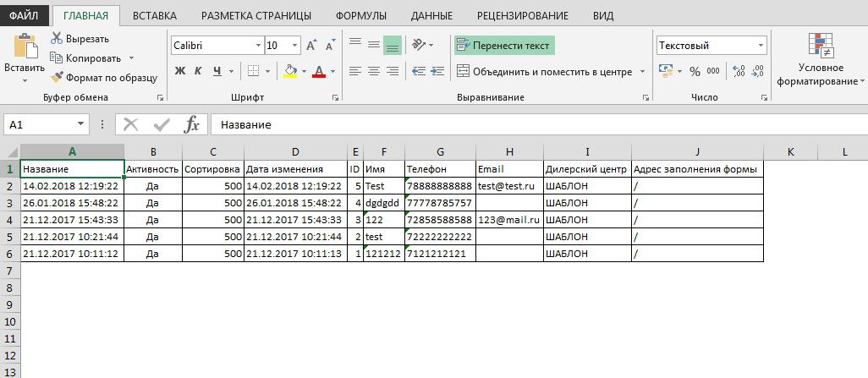Toggle bold formatting (Ж)
This screenshot has height=378, width=868.
pyautogui.click(x=180, y=71)
